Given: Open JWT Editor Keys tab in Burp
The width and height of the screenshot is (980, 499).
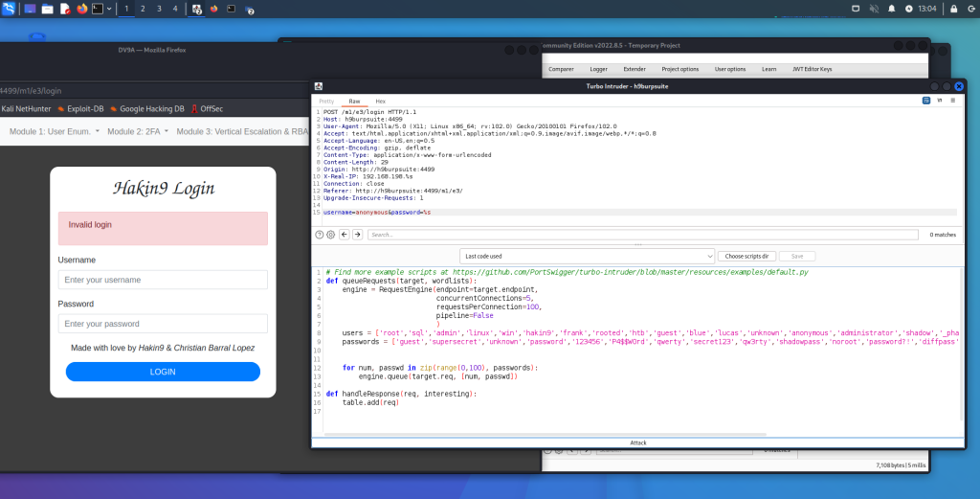Looking at the screenshot, I should (812, 69).
